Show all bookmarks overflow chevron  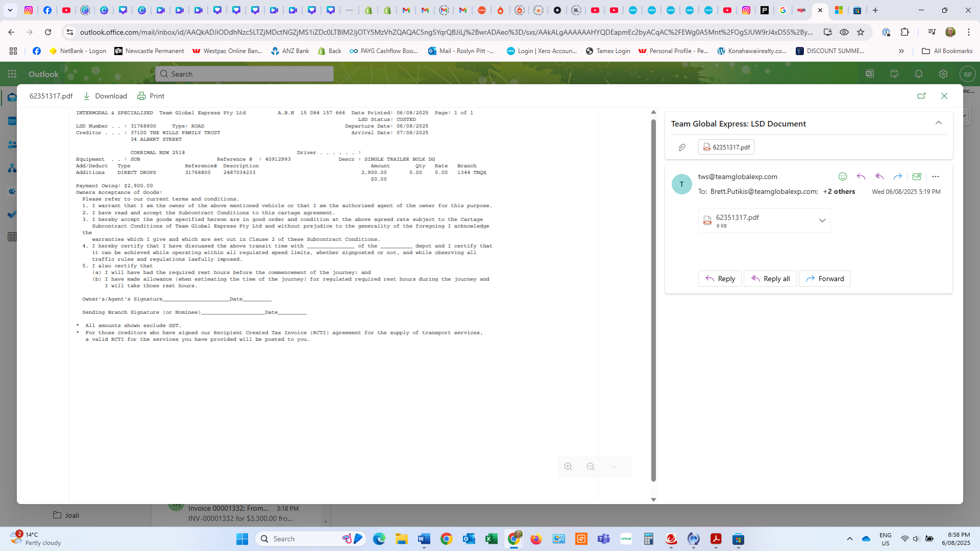(901, 51)
